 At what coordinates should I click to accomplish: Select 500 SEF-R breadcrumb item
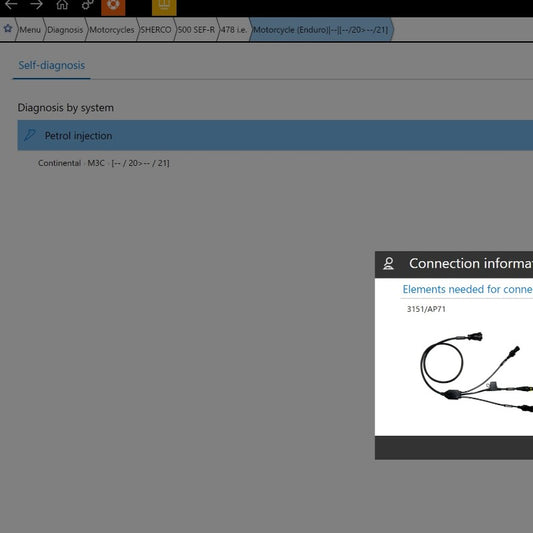[196, 30]
